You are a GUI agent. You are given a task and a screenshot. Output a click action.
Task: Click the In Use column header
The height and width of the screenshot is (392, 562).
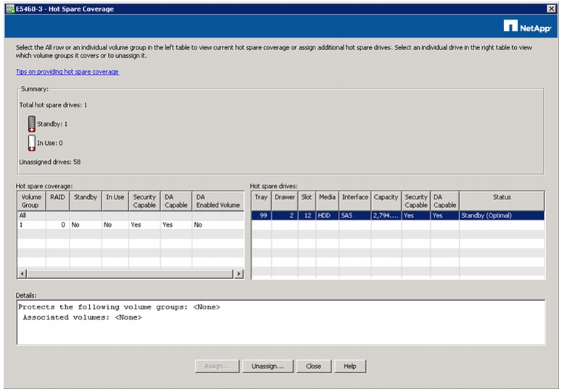115,201
